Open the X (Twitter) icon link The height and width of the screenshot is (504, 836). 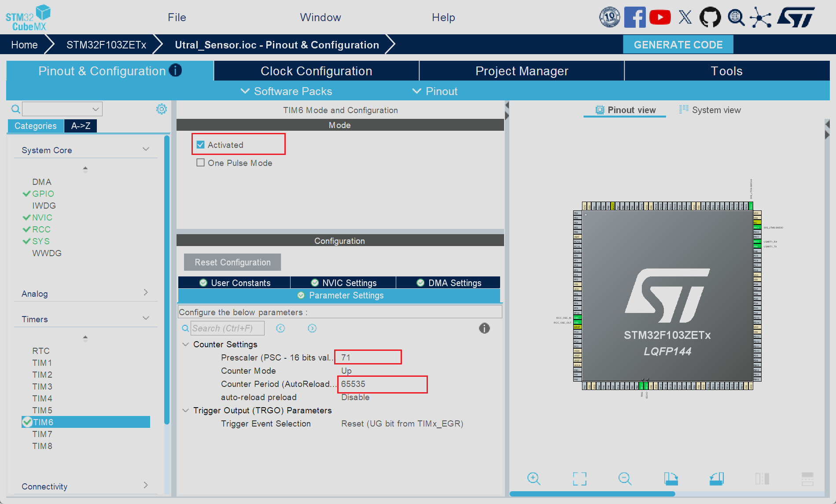(x=685, y=18)
